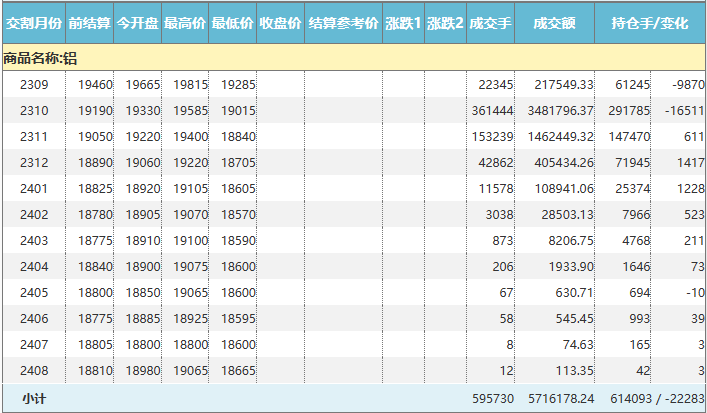Select the 今开盘 column header
The width and height of the screenshot is (707, 413).
coord(137,22)
